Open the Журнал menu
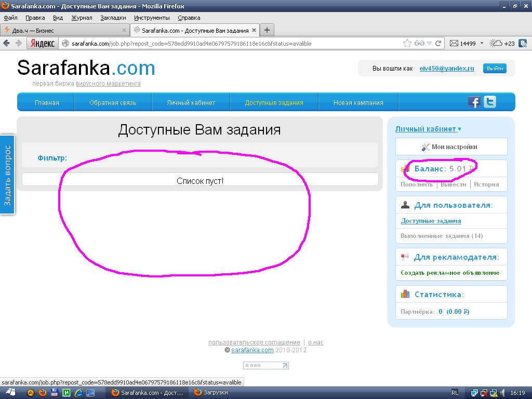Image resolution: width=532 pixels, height=399 pixels. pos(82,18)
